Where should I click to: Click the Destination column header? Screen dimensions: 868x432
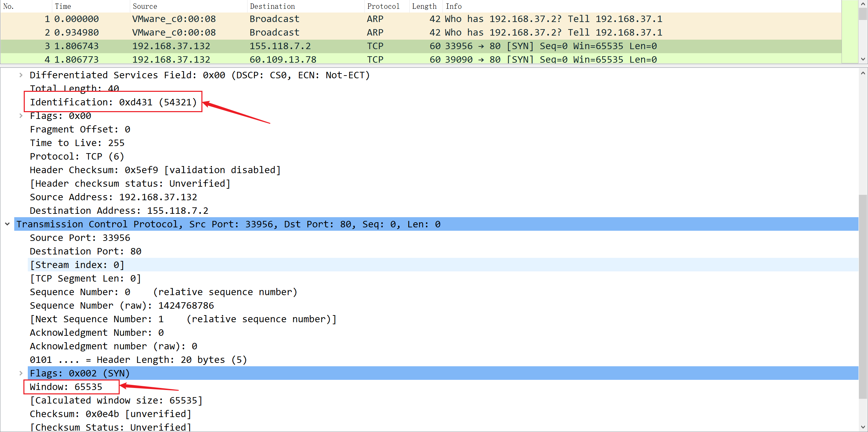272,6
